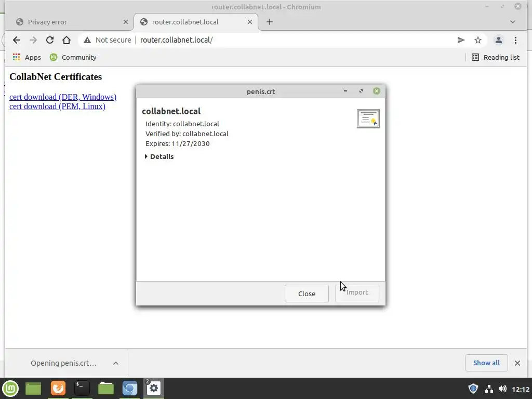This screenshot has height=399, width=532.
Task: Close the penis.crt dialog with green X
Action: click(x=377, y=91)
